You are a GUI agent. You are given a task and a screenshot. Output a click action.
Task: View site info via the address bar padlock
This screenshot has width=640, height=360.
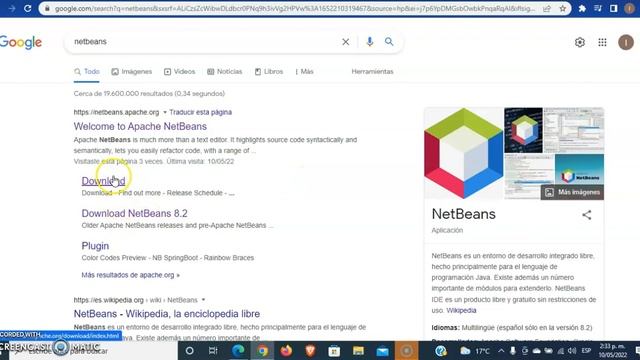tap(47, 8)
